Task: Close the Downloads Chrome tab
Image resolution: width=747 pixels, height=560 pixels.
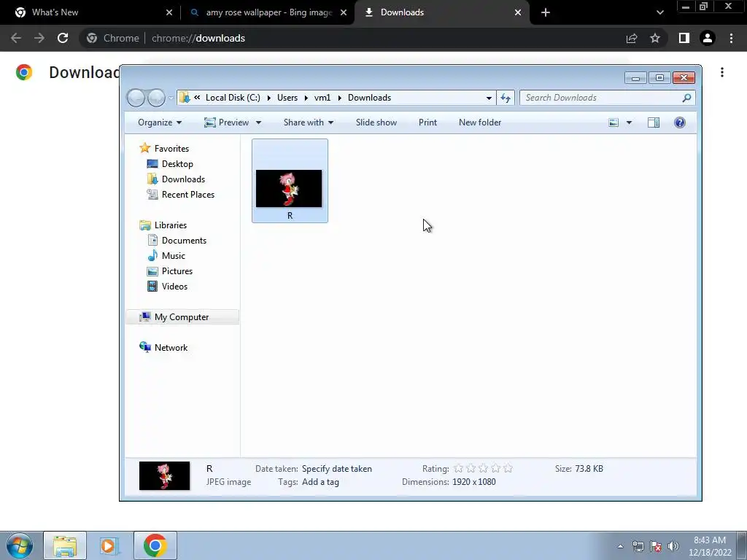Action: pyautogui.click(x=518, y=13)
